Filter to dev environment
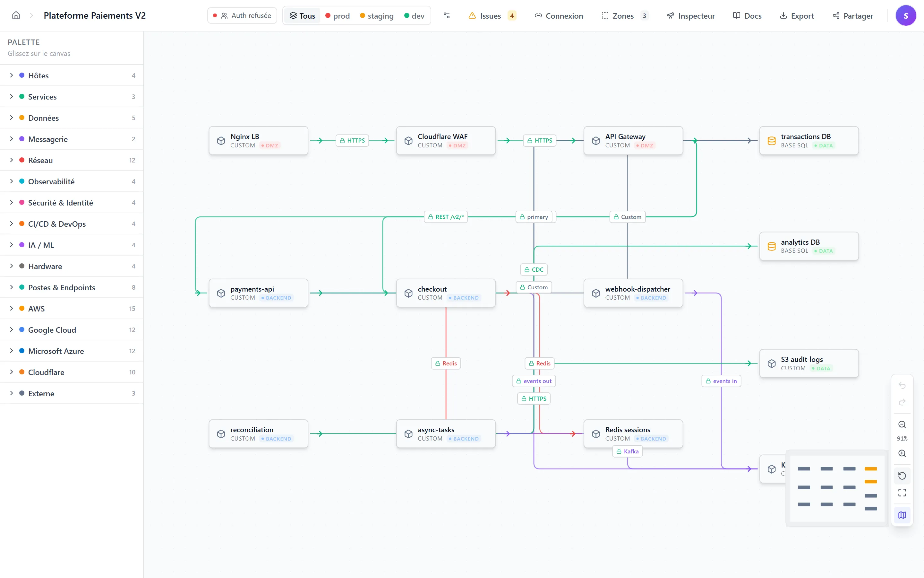924x578 pixels. point(414,16)
